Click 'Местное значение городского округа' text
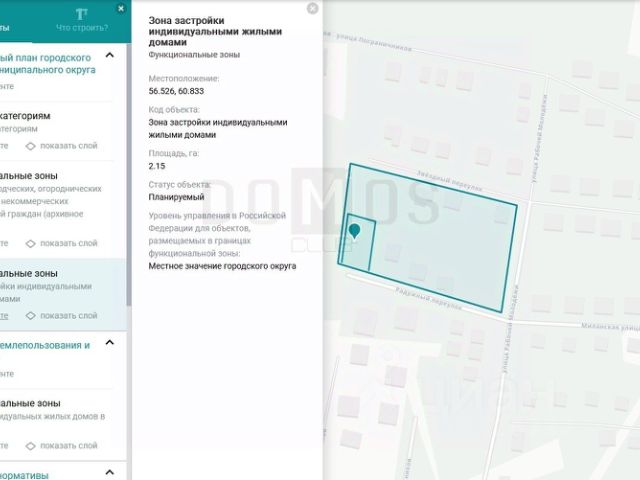 222,266
